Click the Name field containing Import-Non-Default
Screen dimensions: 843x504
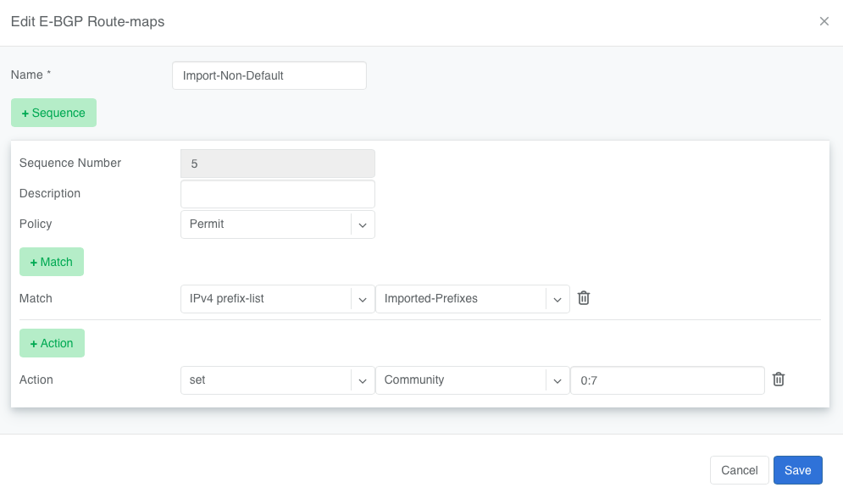(269, 75)
